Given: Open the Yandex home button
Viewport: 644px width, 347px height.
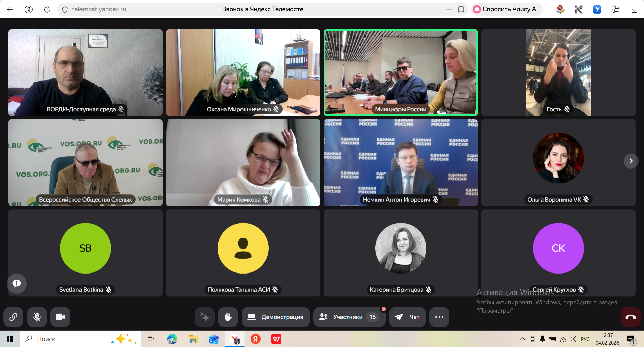Looking at the screenshot, I should pyautogui.click(x=29, y=9).
